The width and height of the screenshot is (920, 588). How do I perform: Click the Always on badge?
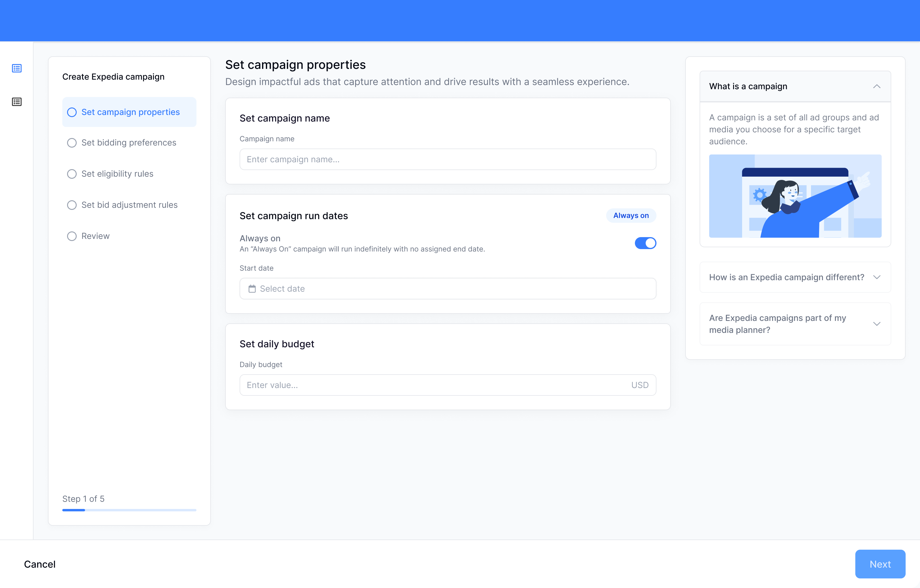point(631,216)
